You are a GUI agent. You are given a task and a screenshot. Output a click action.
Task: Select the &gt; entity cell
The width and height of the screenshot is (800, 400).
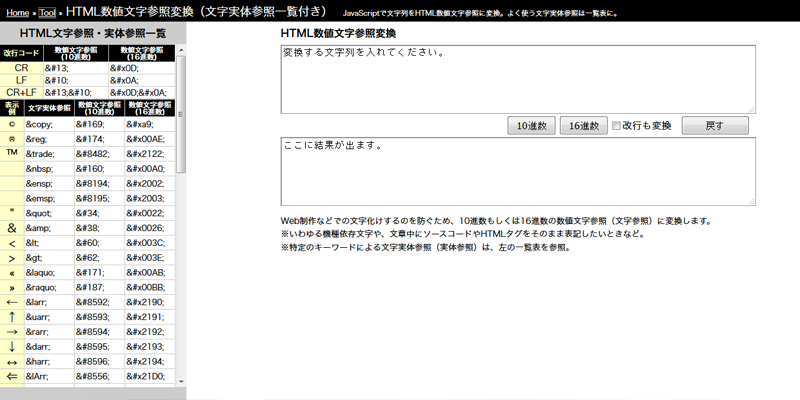pos(49,258)
